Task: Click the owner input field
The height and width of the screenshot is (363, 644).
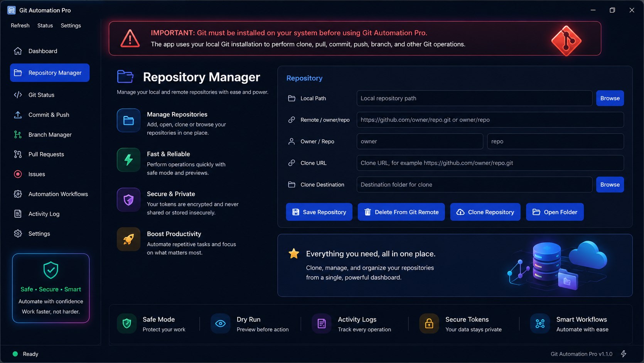Action: [x=420, y=141]
